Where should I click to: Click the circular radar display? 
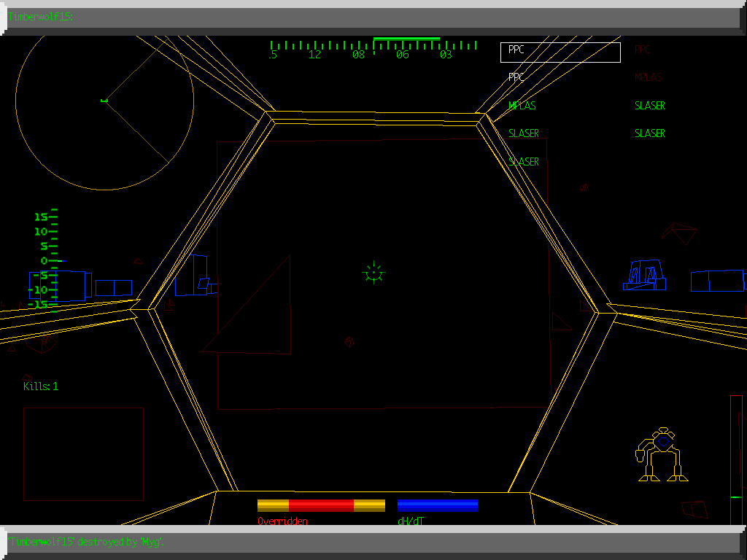tap(104, 101)
